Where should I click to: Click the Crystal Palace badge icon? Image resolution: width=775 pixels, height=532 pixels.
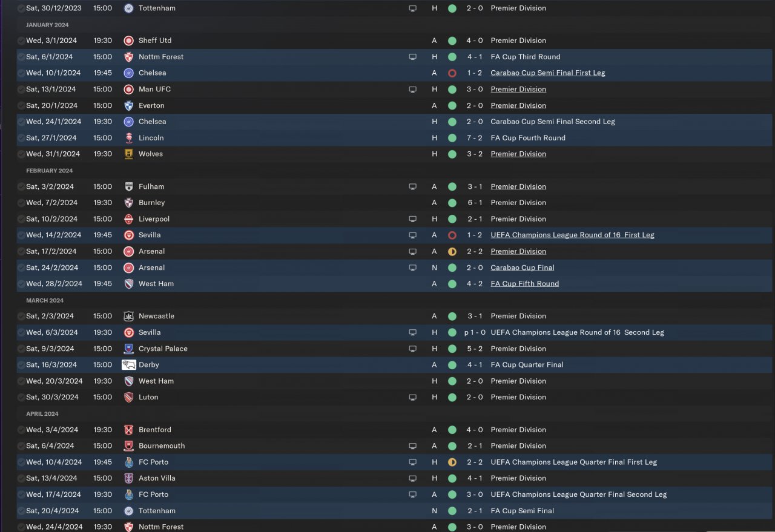(x=128, y=349)
